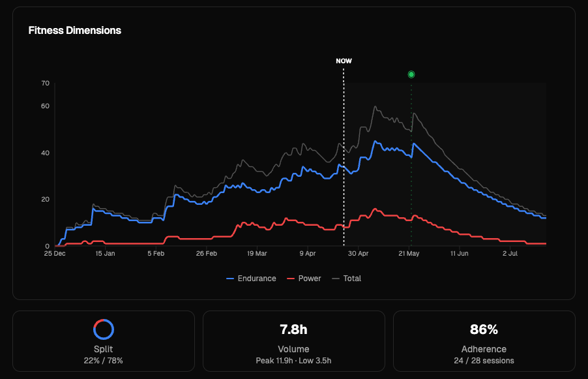The width and height of the screenshot is (588, 379).
Task: Click the 20 y-axis label
Action: pyautogui.click(x=46, y=199)
